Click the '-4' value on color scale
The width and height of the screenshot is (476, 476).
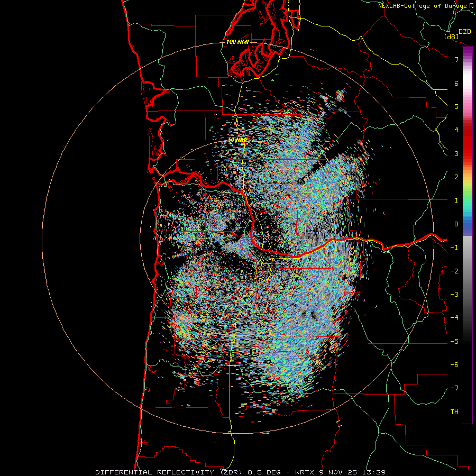click(454, 318)
